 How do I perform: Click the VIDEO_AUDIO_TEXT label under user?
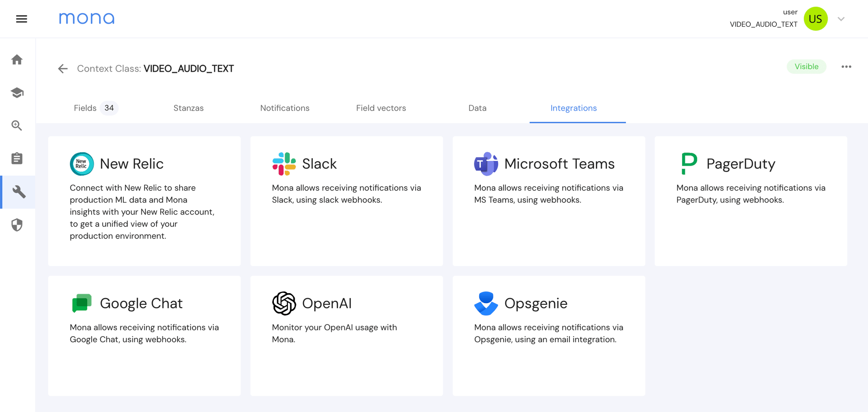(763, 24)
